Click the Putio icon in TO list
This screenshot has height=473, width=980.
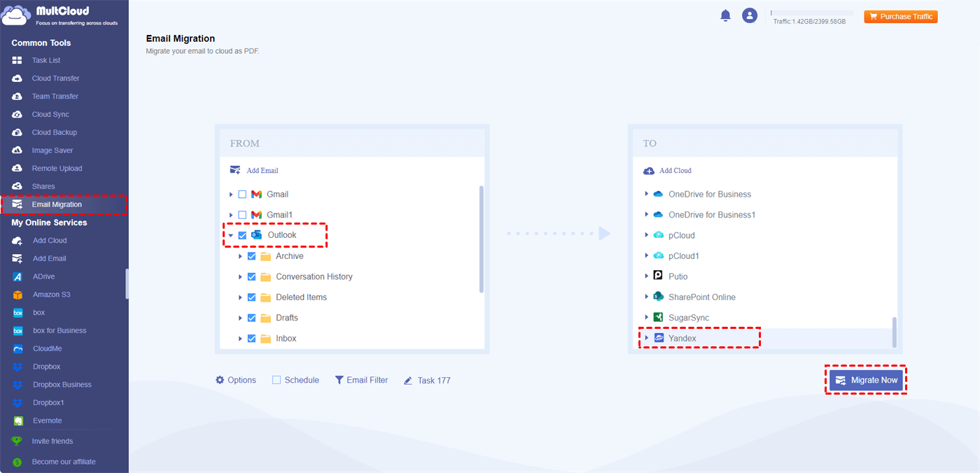click(658, 276)
